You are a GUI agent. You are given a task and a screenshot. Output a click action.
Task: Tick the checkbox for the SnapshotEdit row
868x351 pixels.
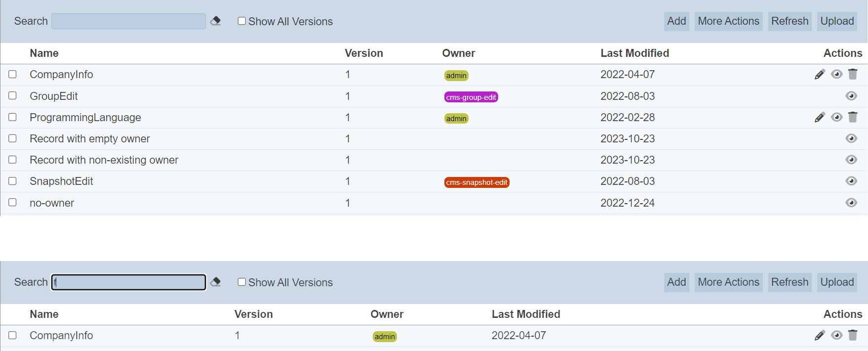12,181
